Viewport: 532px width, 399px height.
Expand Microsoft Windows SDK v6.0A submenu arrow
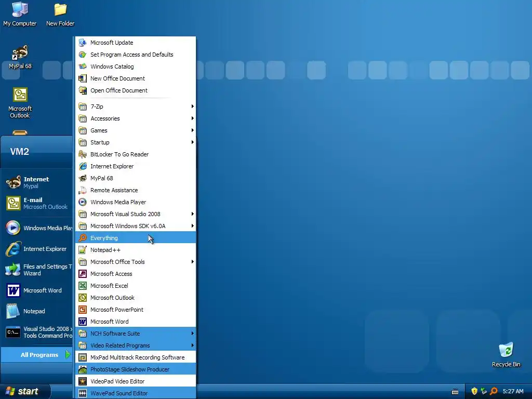tap(192, 226)
